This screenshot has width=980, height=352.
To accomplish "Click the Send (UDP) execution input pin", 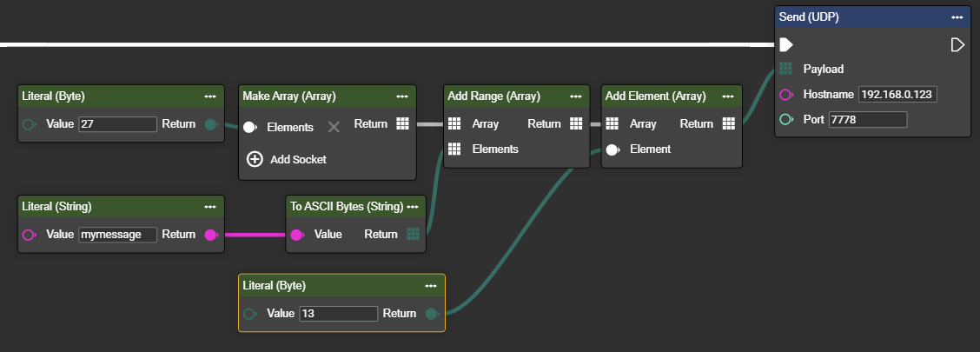I will [x=785, y=44].
